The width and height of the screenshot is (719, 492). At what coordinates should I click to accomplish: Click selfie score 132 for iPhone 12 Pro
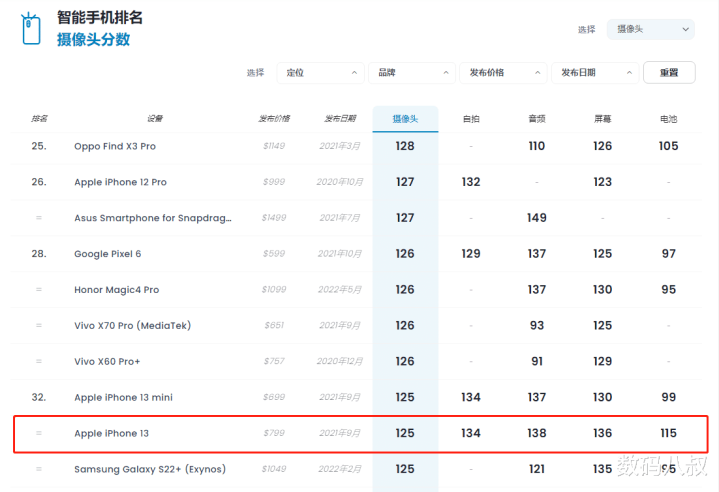coord(471,182)
